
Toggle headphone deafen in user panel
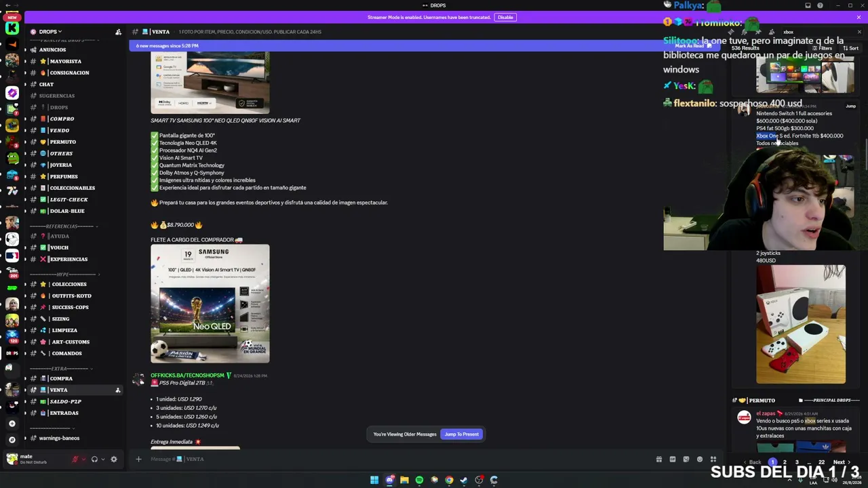(94, 460)
